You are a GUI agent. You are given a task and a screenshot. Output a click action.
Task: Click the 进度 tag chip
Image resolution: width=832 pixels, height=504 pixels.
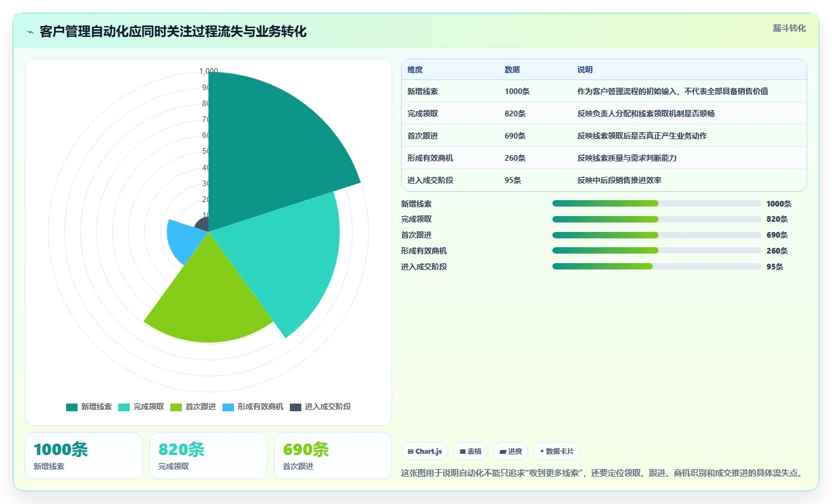[510, 451]
